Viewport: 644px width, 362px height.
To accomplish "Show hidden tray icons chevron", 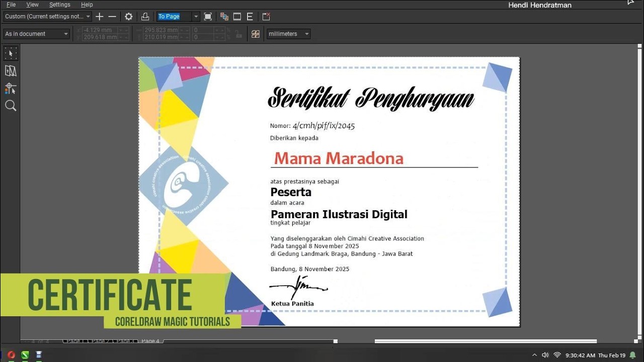I will pyautogui.click(x=534, y=355).
